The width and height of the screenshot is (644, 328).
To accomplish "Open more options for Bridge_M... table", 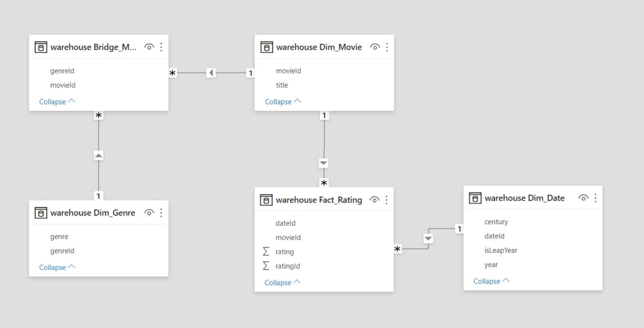I will pyautogui.click(x=161, y=47).
